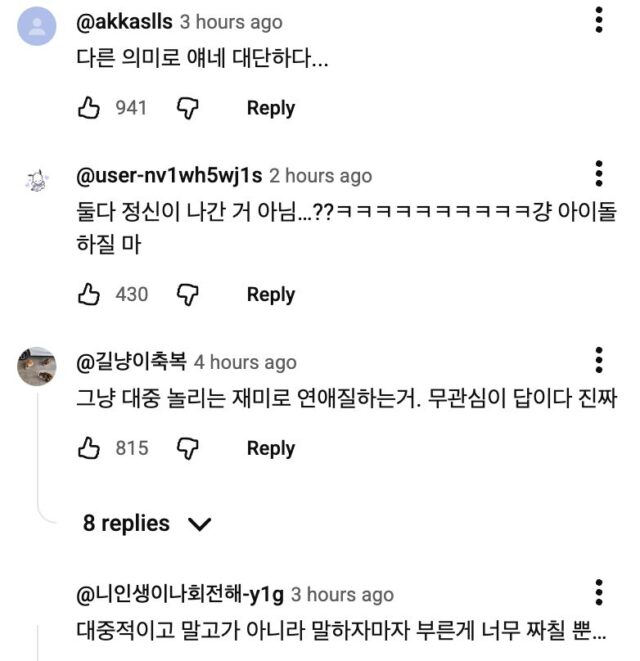Open options for @니인생이나회전해-y1g reply
The width and height of the screenshot is (640, 661).
click(x=599, y=593)
